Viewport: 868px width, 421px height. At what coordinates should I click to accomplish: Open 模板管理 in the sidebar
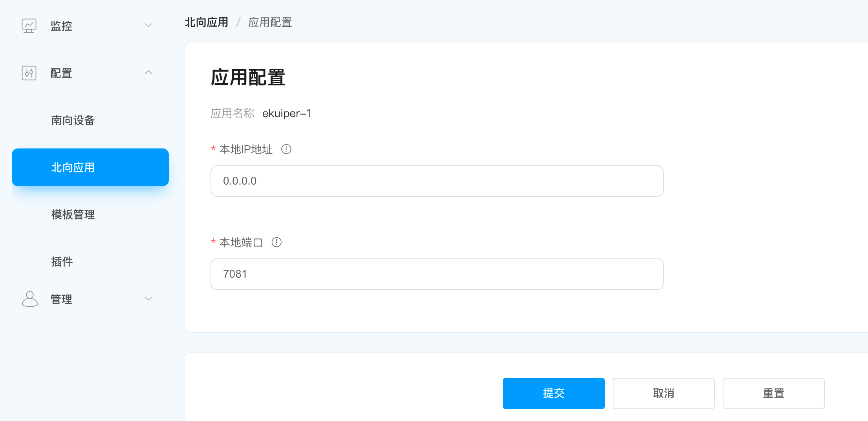73,215
